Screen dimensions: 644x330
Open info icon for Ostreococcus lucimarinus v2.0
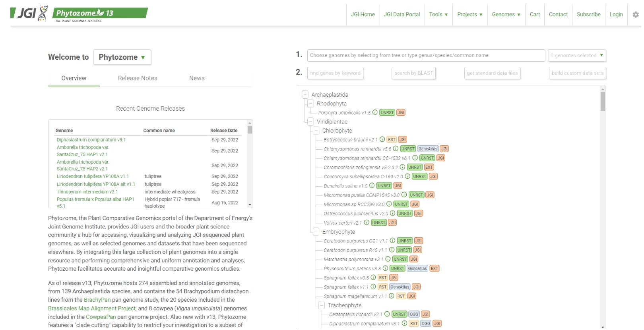coord(392,213)
